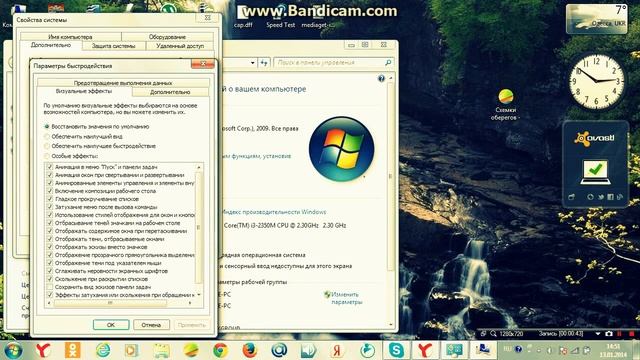The image size is (640, 360).
Task: Open 'Имя компьютера' tab in System Properties
Action: [70, 37]
